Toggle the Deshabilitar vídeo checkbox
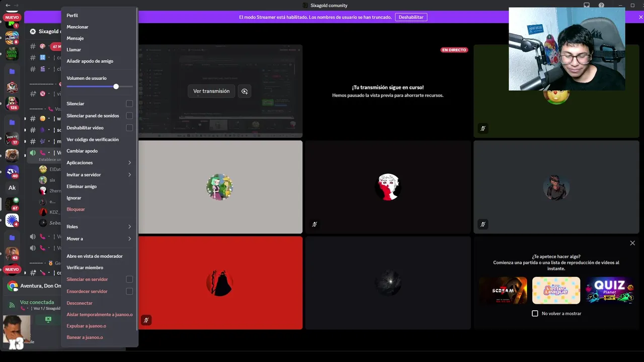This screenshot has height=362, width=644. [x=129, y=128]
